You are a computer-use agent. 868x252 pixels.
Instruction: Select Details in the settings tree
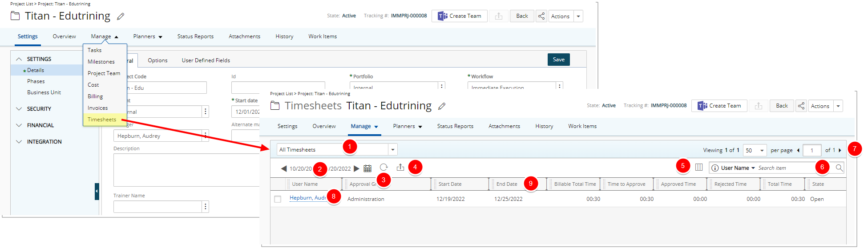[x=36, y=70]
